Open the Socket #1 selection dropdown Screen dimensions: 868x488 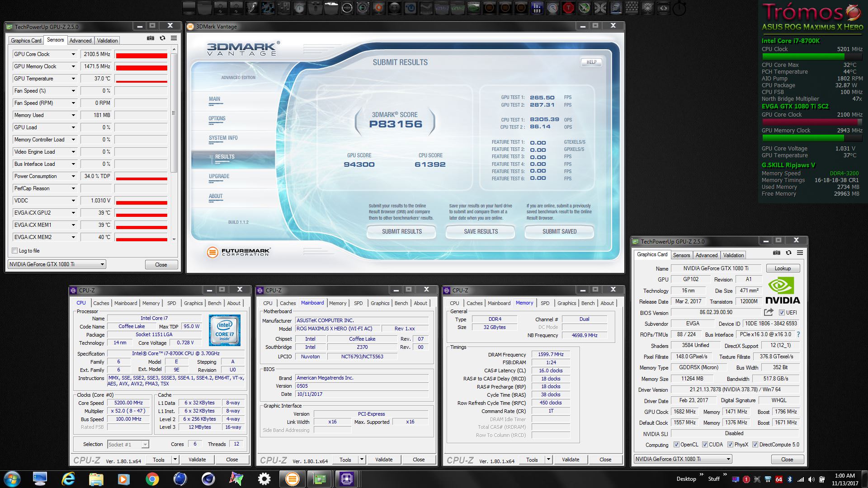(x=128, y=444)
